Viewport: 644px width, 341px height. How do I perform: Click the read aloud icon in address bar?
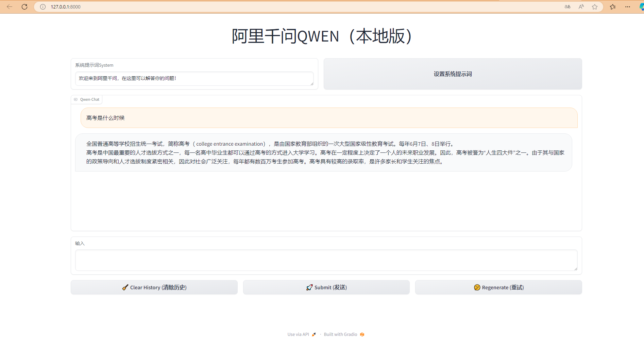point(581,7)
